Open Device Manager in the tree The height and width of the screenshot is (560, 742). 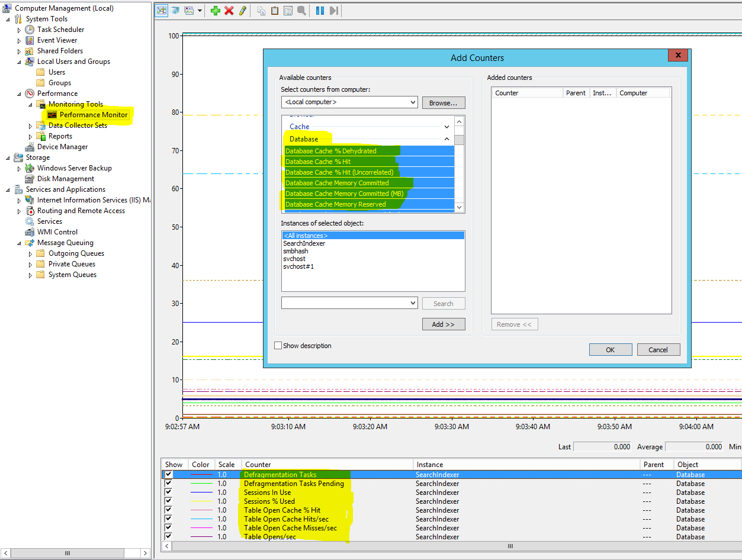pos(62,147)
